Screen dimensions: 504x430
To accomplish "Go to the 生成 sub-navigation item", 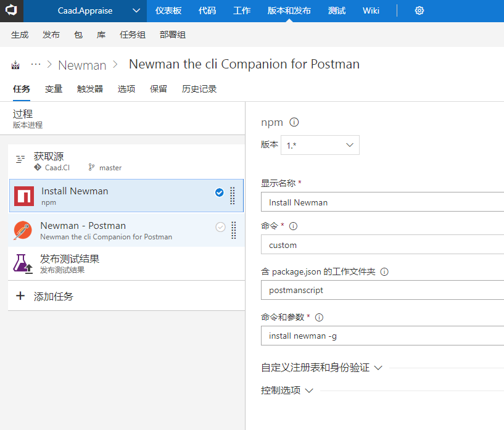I will pos(20,35).
